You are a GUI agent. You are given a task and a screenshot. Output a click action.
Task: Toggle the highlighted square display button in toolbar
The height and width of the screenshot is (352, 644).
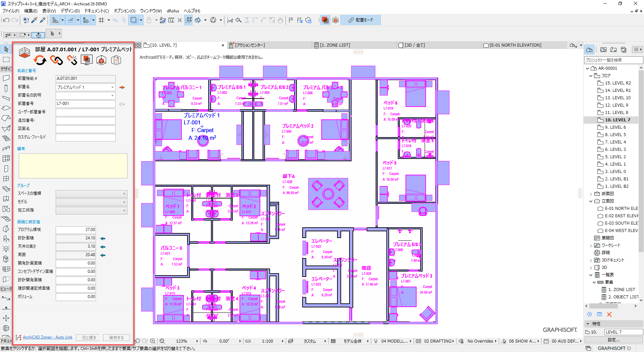(133, 20)
